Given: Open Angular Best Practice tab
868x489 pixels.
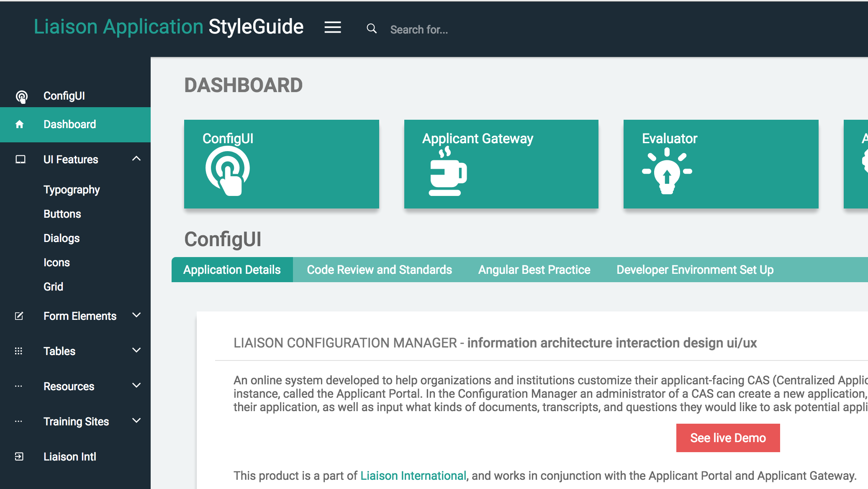Looking at the screenshot, I should (x=534, y=270).
